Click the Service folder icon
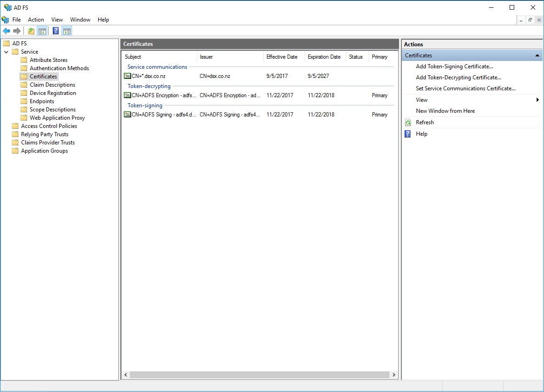Image resolution: width=544 pixels, height=392 pixels. click(x=15, y=52)
